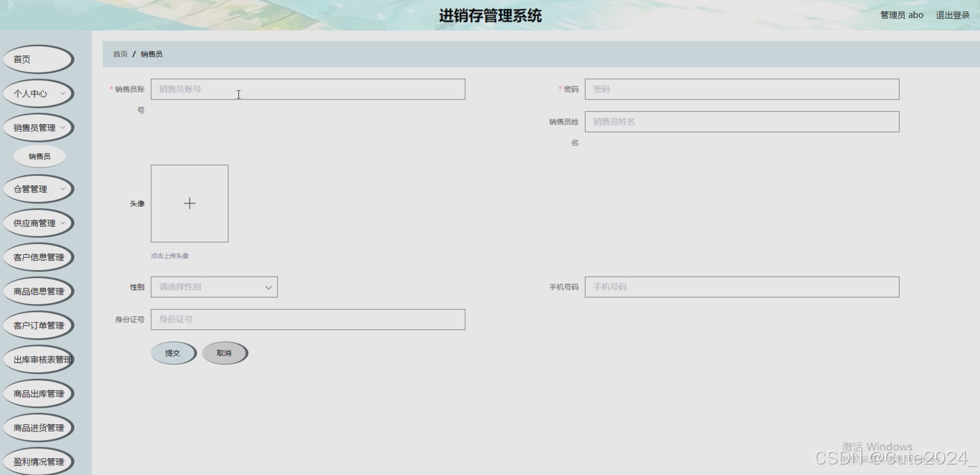Click 退出登录 to log out

click(952, 14)
